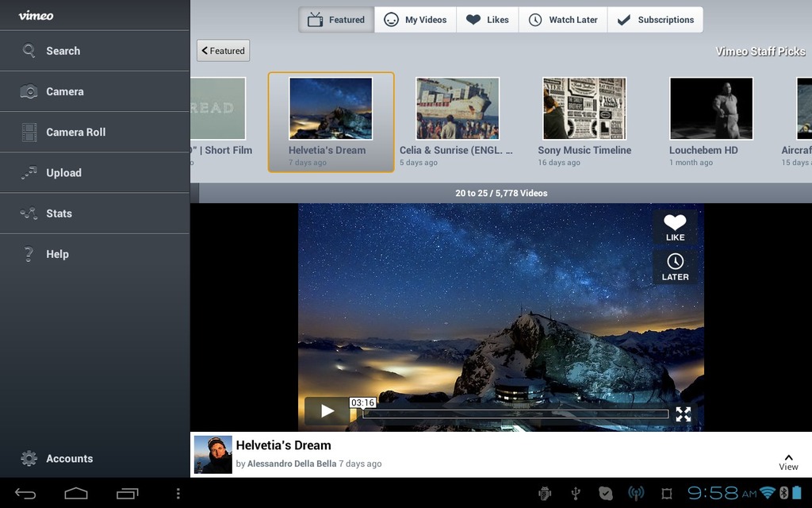
Task: Open the Subscriptions tab
Action: tap(655, 20)
